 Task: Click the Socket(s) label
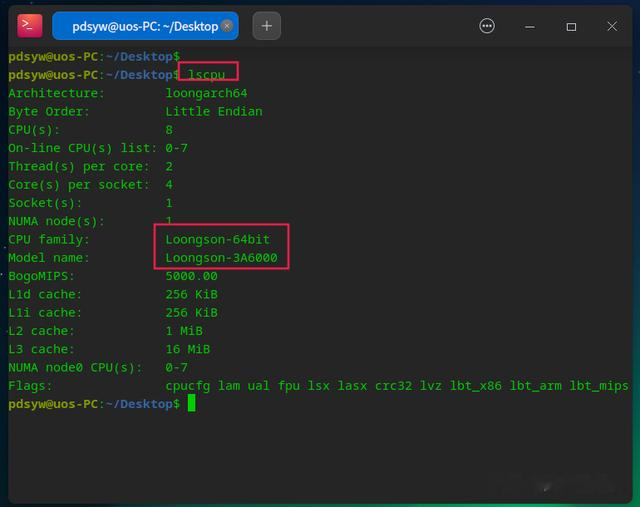pyautogui.click(x=45, y=203)
